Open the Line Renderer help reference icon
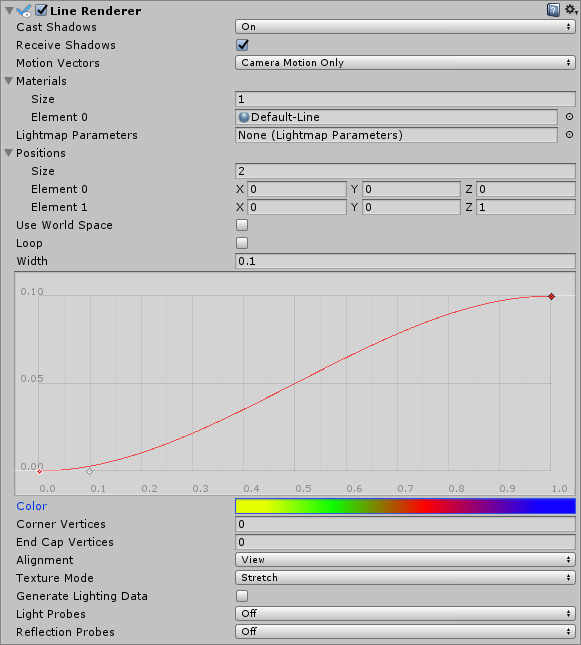The width and height of the screenshot is (581, 645). (x=553, y=9)
